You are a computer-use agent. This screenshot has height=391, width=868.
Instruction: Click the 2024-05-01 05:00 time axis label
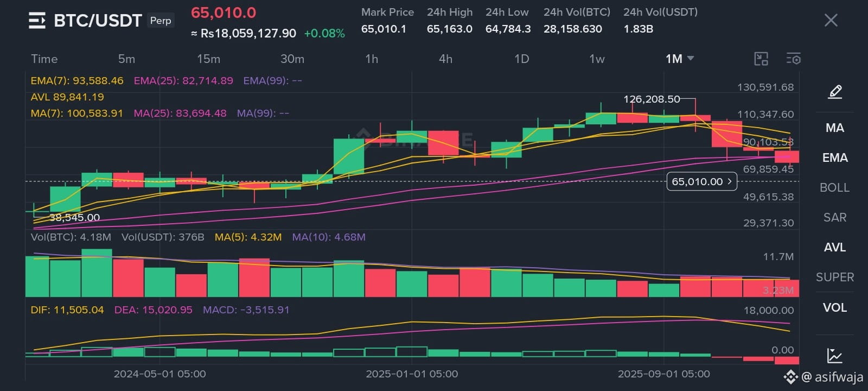click(x=159, y=374)
